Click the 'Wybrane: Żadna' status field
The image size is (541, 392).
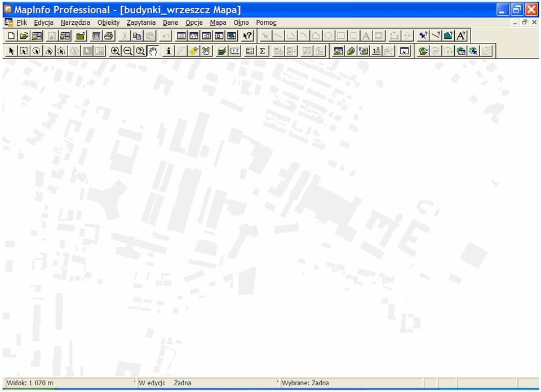pos(351,382)
